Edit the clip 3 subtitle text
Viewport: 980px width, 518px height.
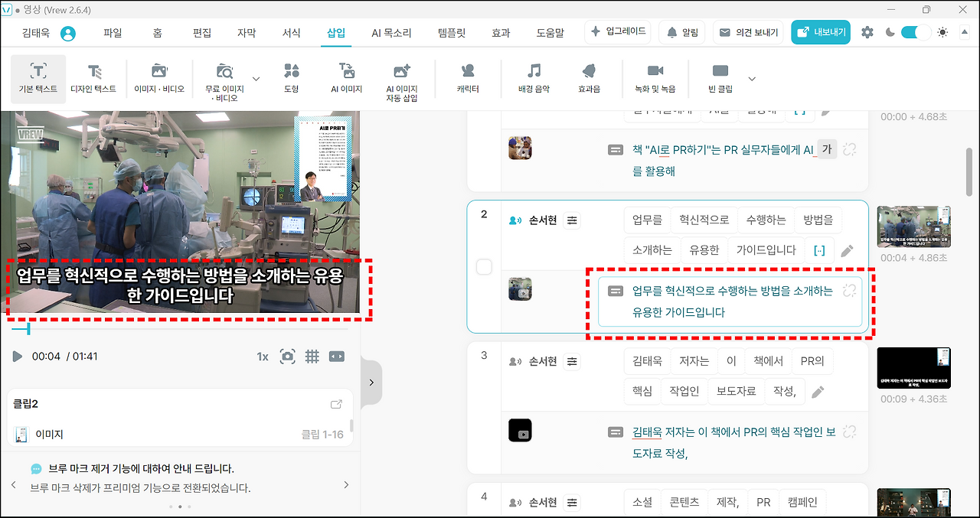pyautogui.click(x=733, y=442)
